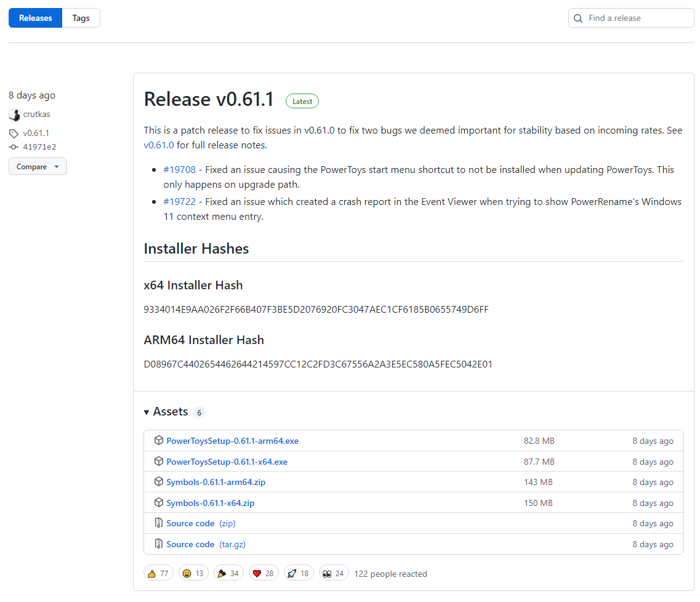Click the Latest badge
This screenshot has height=602, width=700.
click(302, 102)
